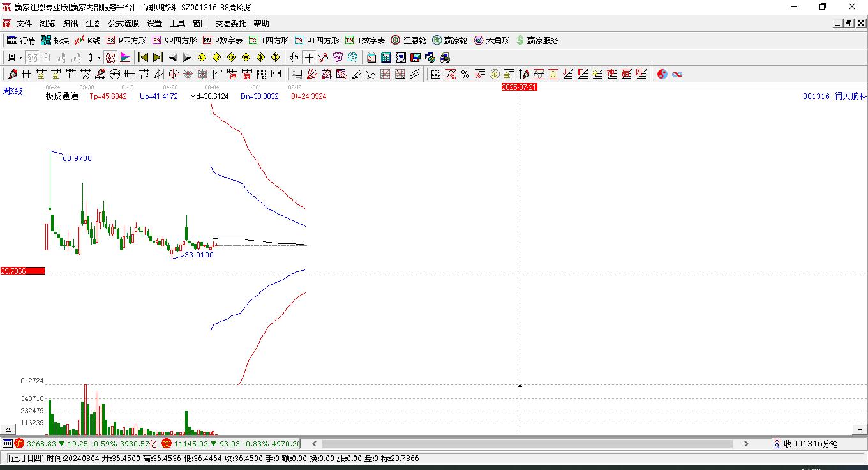This screenshot has height=470, width=868.
Task: Open the 江恩轮 (Gann wheel) tool
Action: pos(408,40)
